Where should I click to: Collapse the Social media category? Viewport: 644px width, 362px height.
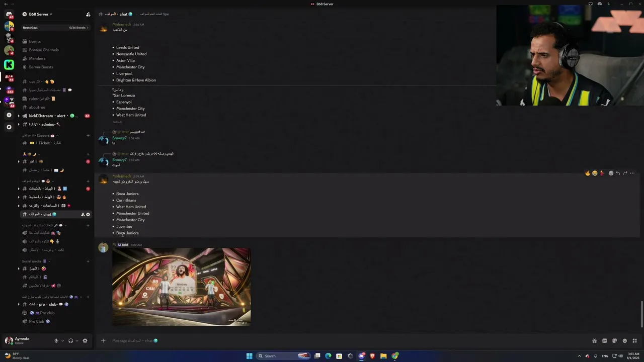(x=36, y=261)
